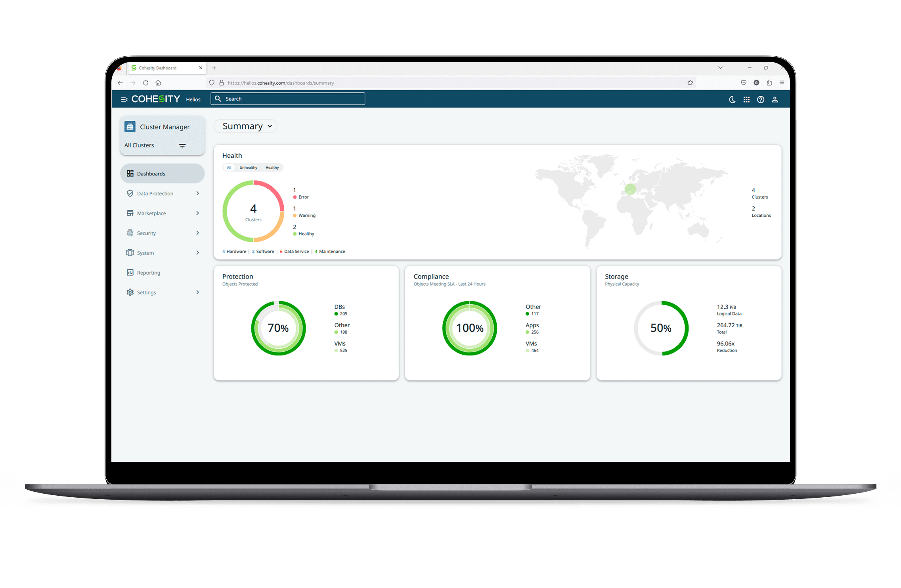The height and width of the screenshot is (588, 901).
Task: Open Reporting from the sidebar
Action: point(148,273)
